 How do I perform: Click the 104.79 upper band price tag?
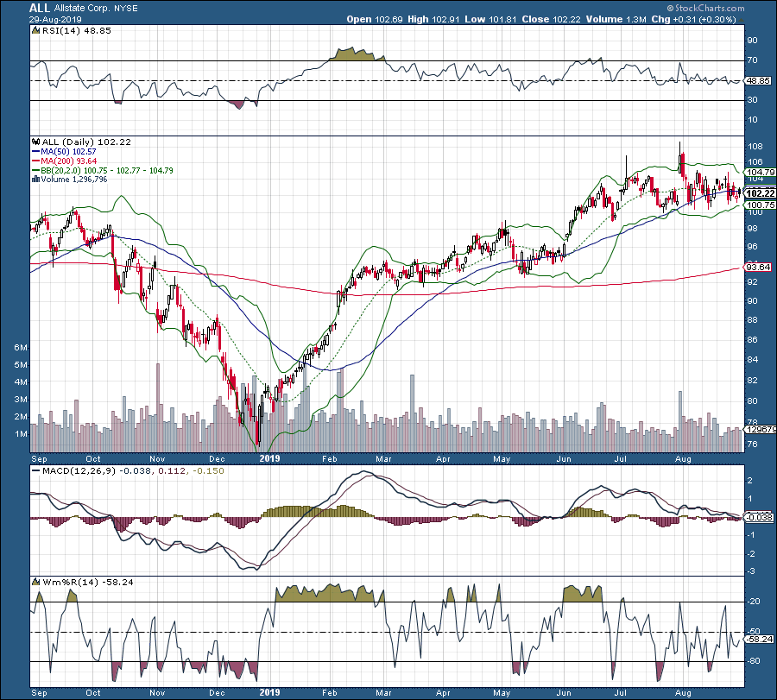coord(761,172)
